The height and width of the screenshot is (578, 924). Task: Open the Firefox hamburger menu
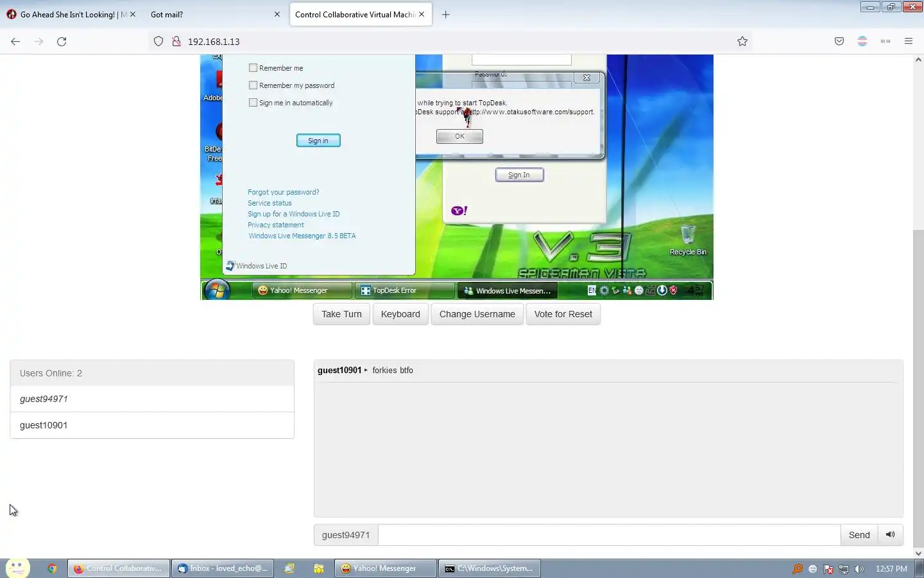[909, 42]
